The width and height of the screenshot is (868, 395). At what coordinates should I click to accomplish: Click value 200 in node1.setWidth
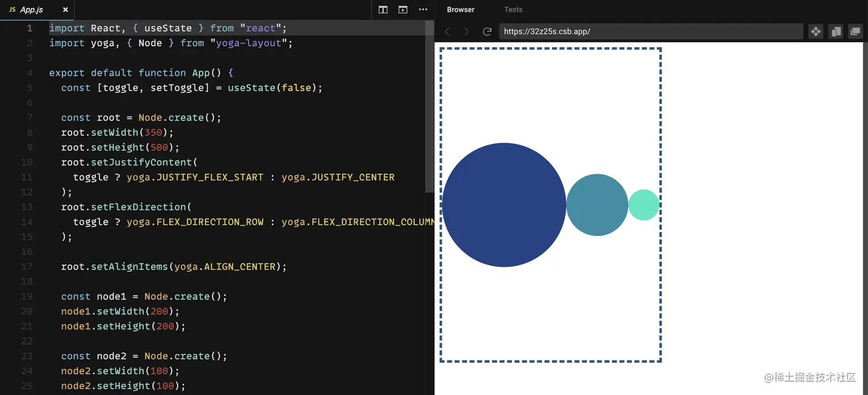159,311
